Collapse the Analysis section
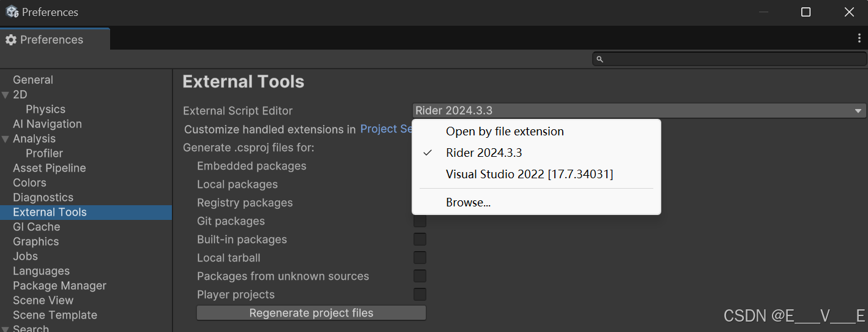Viewport: 868px width, 332px height. click(6, 139)
